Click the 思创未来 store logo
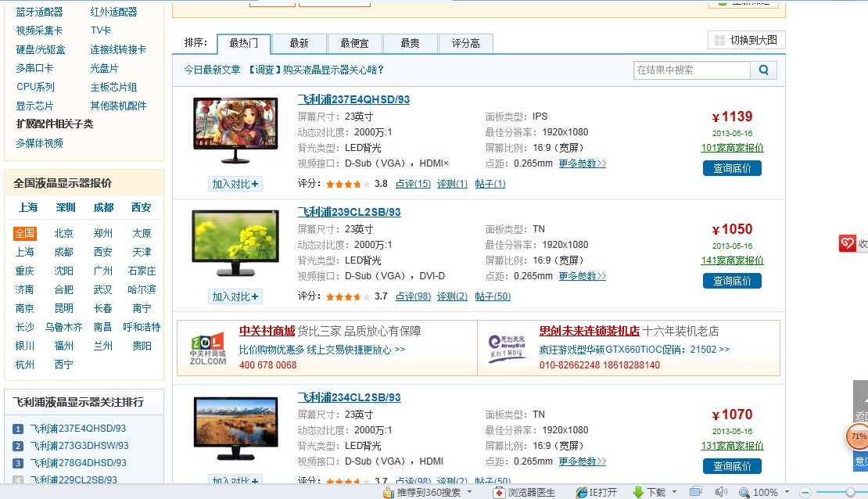This screenshot has width=868, height=499. click(x=507, y=348)
